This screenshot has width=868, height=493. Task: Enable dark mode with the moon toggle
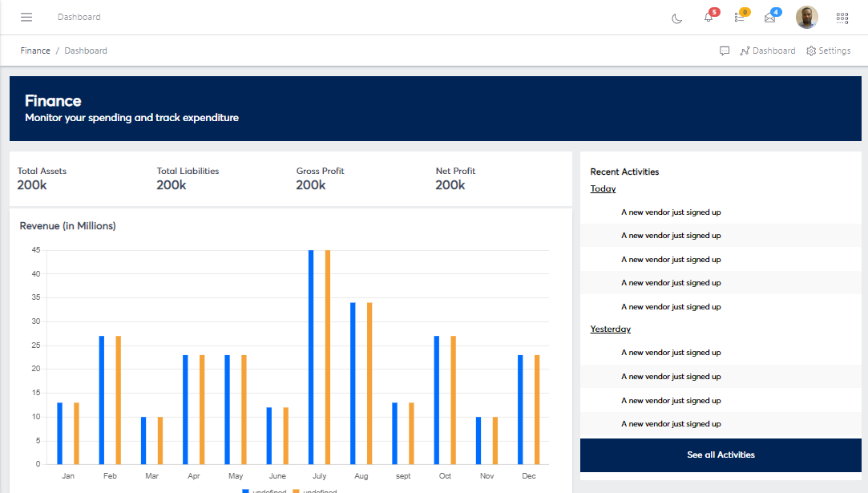pyautogui.click(x=676, y=18)
